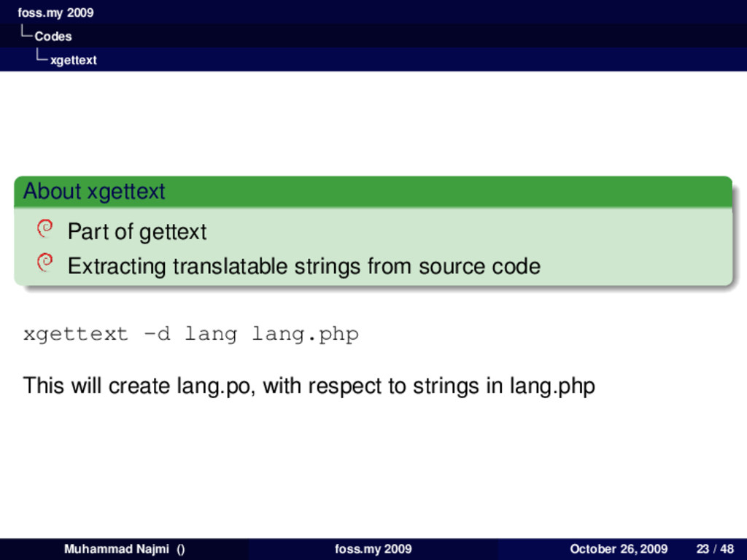This screenshot has width=747, height=560.
Task: Click the tree branch marker before "Codes"
Action: pos(26,34)
